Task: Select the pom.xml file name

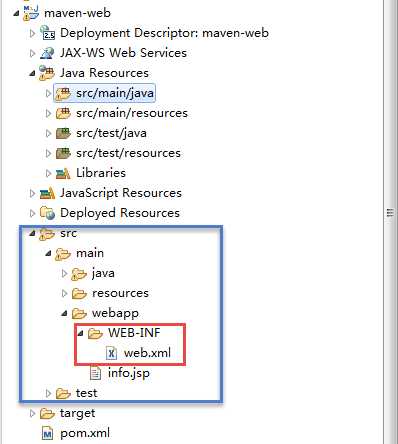Action: [85, 434]
